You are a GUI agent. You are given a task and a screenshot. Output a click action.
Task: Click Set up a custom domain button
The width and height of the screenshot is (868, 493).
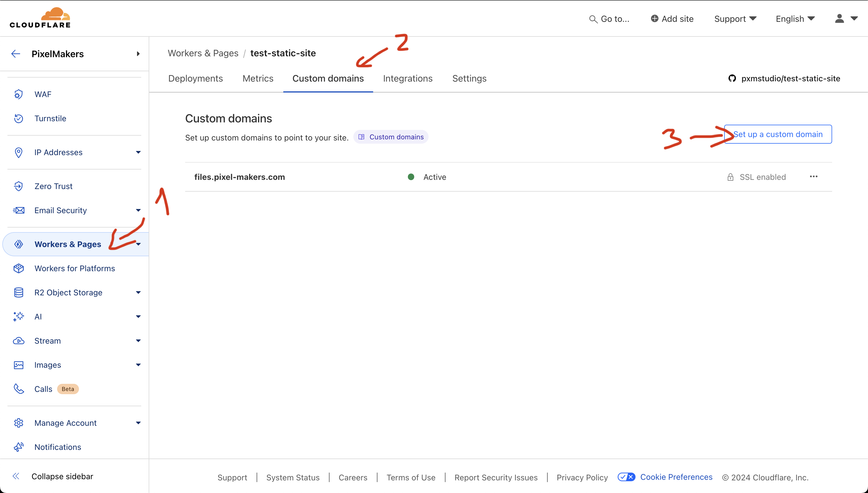[778, 134]
